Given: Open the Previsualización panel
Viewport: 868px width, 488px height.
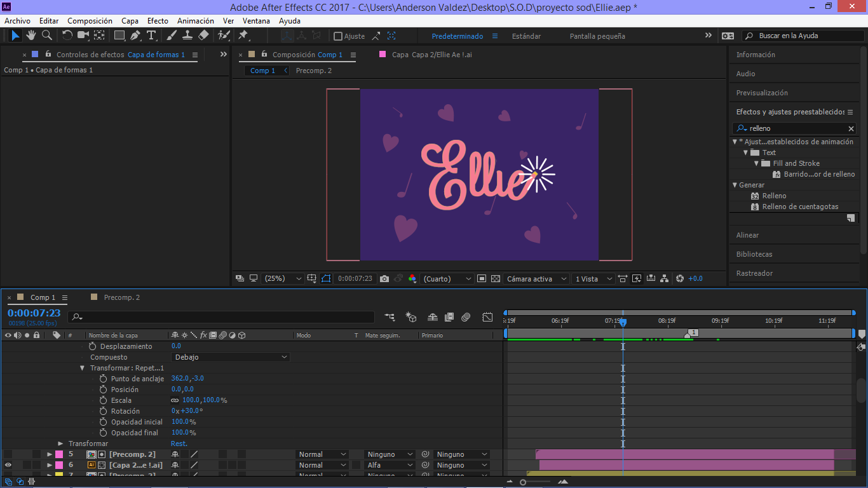Looking at the screenshot, I should coord(762,93).
